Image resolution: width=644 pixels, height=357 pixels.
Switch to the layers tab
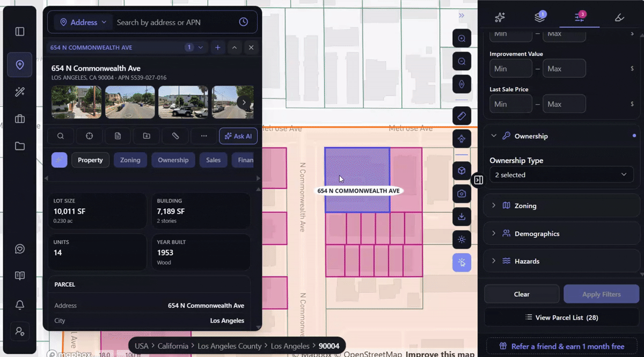(540, 17)
